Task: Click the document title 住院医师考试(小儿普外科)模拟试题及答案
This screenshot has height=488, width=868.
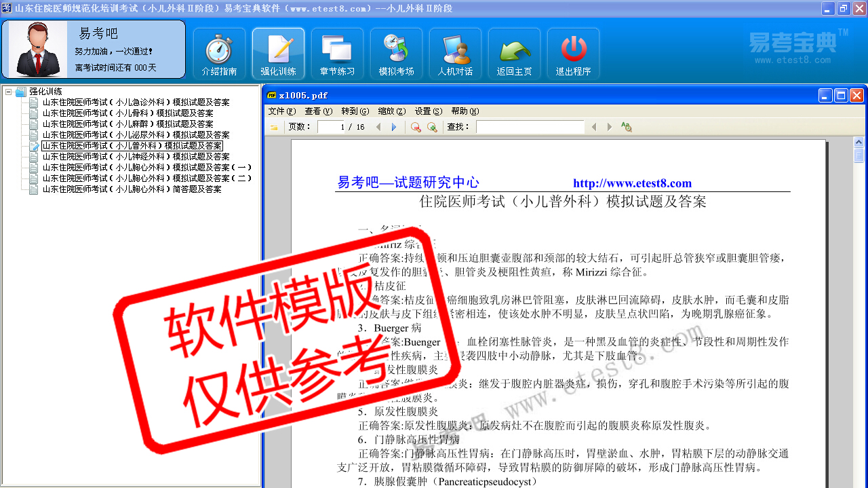Action: coord(563,202)
